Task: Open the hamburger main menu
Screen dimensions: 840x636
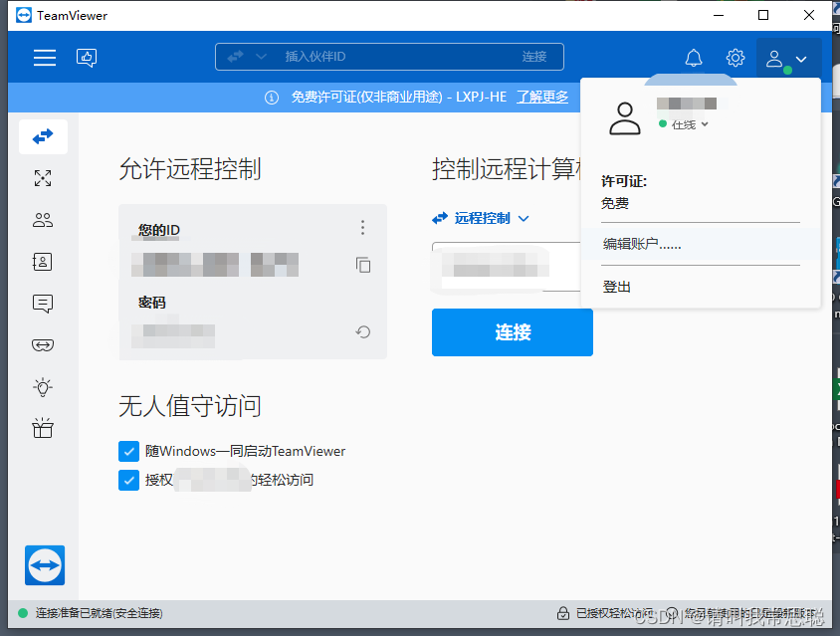Action: click(x=45, y=58)
